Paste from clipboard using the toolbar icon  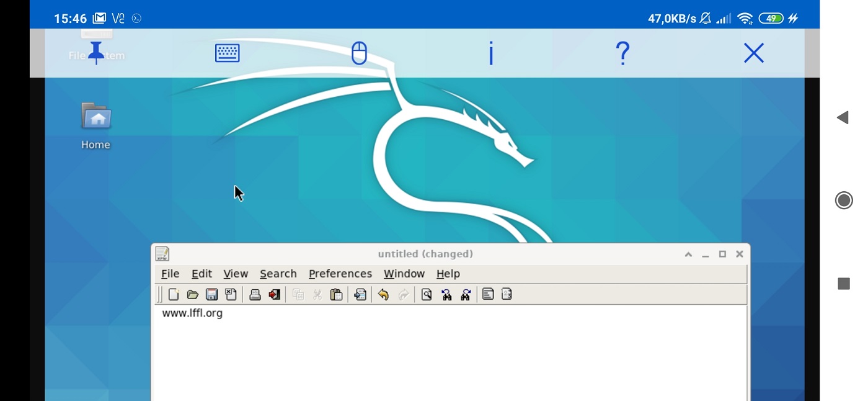point(336,295)
